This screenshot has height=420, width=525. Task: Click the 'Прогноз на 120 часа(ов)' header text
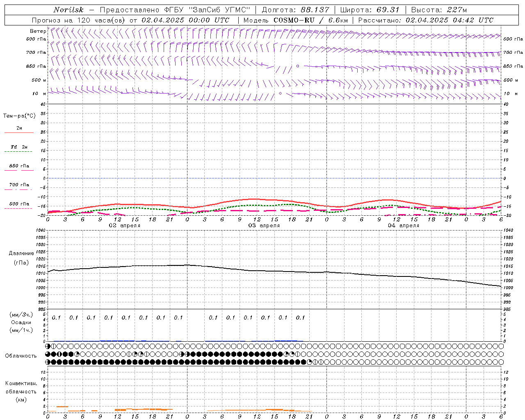(x=79, y=20)
